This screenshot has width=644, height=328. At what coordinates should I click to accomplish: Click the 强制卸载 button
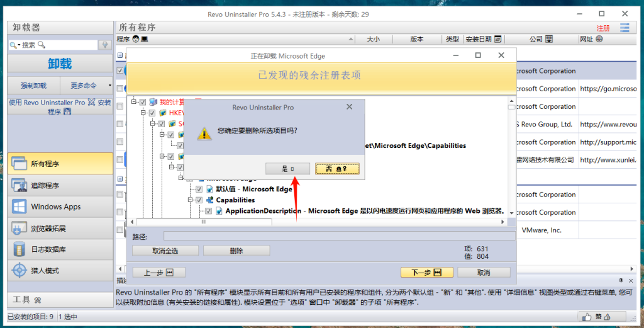pos(34,86)
